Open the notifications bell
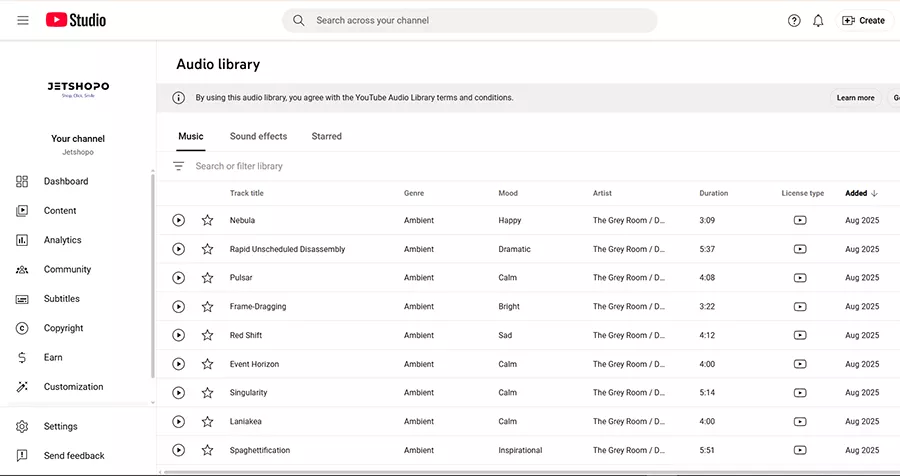900x476 pixels. pos(818,21)
